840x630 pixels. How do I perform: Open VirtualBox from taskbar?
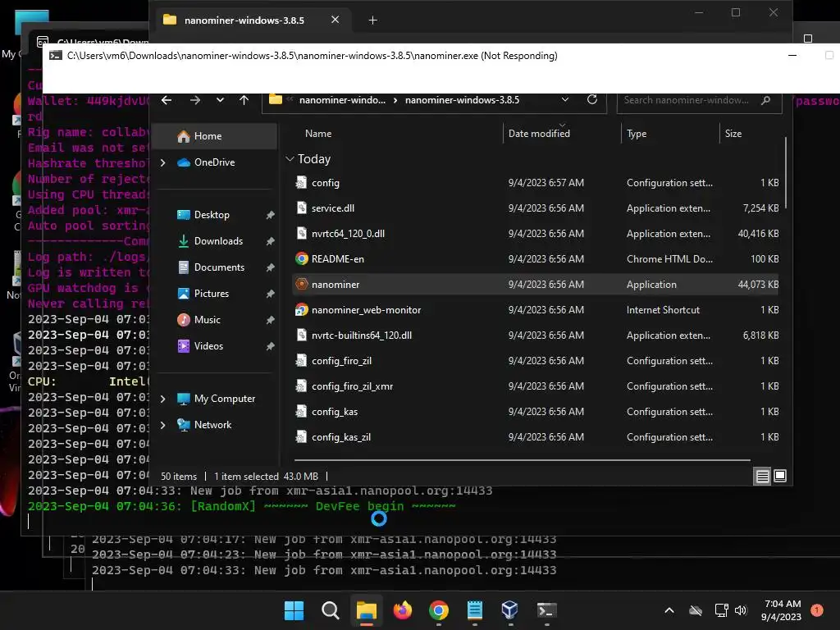coord(510,610)
